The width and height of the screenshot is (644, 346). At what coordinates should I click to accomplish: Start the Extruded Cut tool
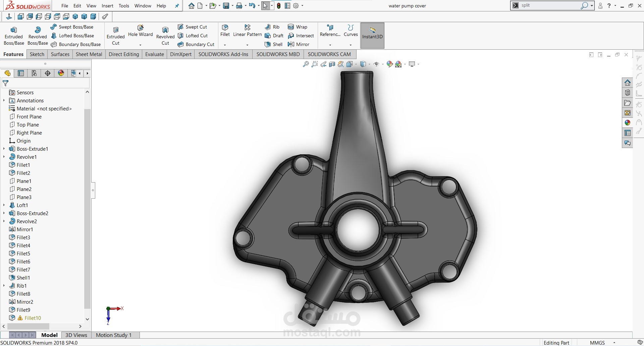116,36
